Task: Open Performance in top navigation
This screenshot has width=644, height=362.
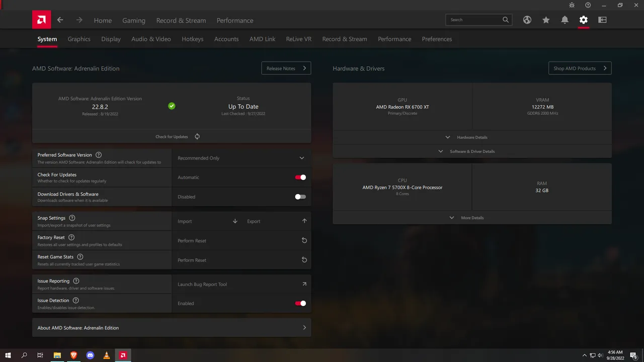Action: [x=235, y=21]
